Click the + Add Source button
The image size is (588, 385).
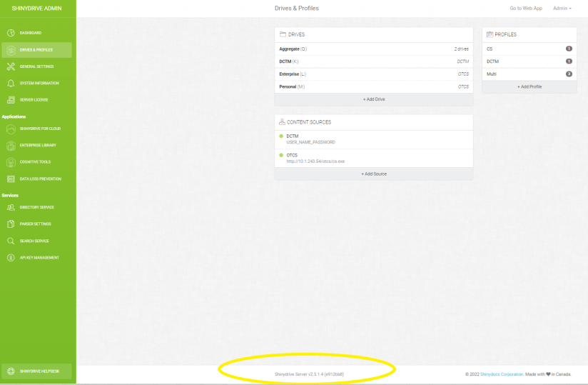click(x=373, y=174)
